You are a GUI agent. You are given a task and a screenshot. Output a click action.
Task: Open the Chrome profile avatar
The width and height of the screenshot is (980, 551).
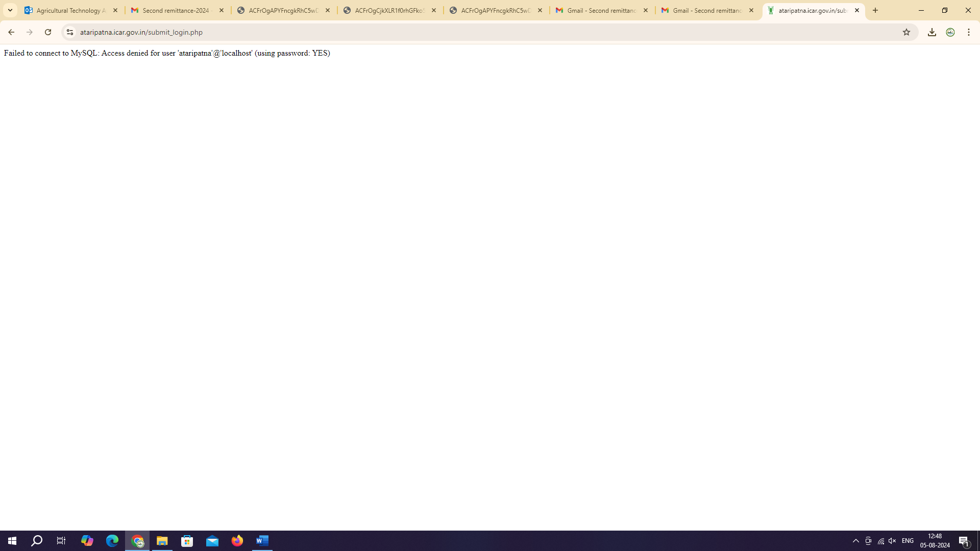(950, 32)
